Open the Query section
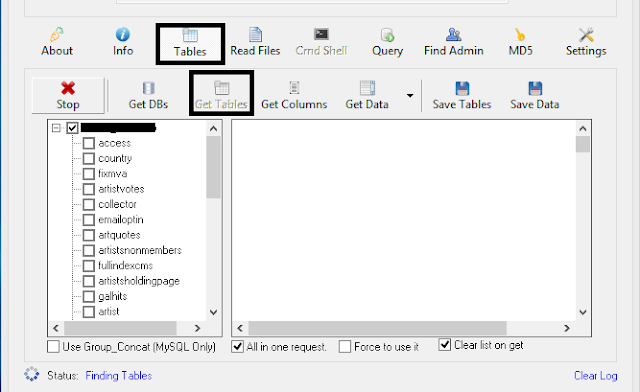The height and width of the screenshot is (392, 640). pos(387,42)
